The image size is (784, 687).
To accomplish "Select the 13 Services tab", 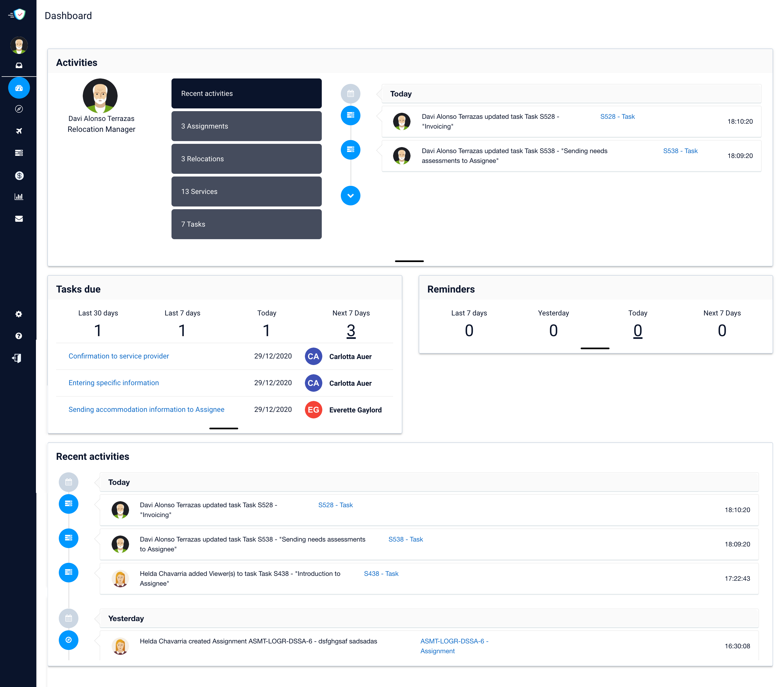I will (x=246, y=191).
